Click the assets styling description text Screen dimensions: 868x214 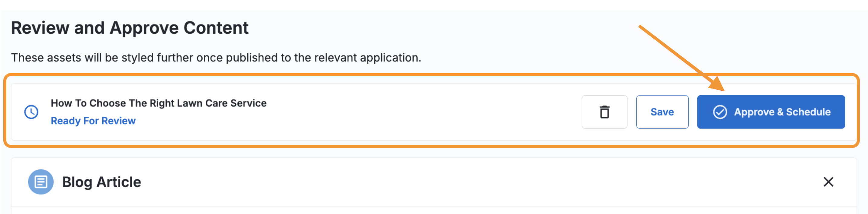pyautogui.click(x=216, y=57)
